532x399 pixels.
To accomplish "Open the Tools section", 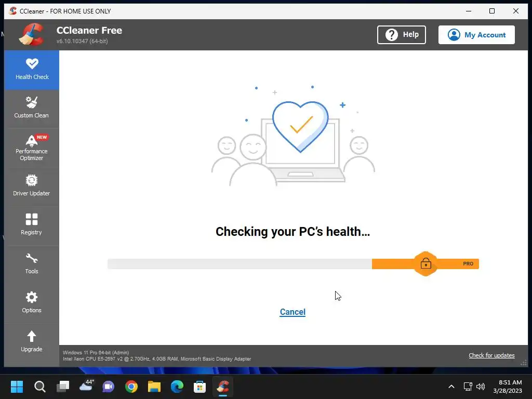I will [x=32, y=264].
